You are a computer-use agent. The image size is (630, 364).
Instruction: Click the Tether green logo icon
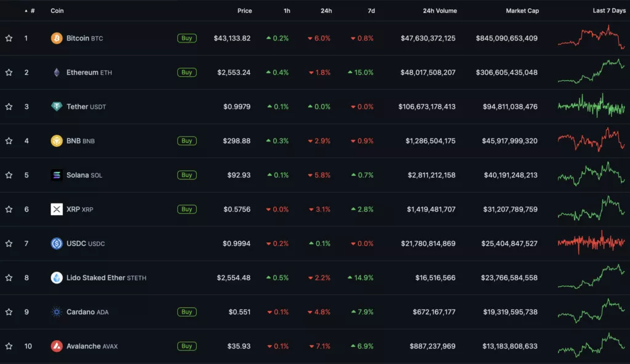coord(57,106)
